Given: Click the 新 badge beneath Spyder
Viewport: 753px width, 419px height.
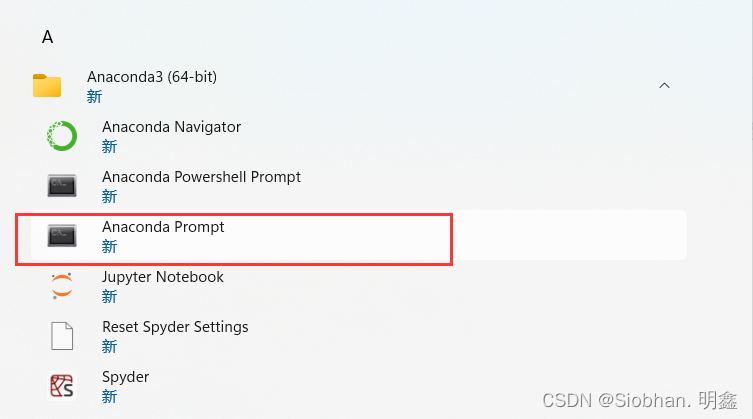Looking at the screenshot, I should pos(109,397).
